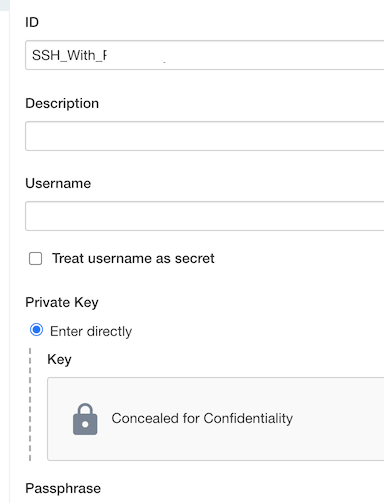Click the Concealed for Confidentiality text

[x=202, y=418]
